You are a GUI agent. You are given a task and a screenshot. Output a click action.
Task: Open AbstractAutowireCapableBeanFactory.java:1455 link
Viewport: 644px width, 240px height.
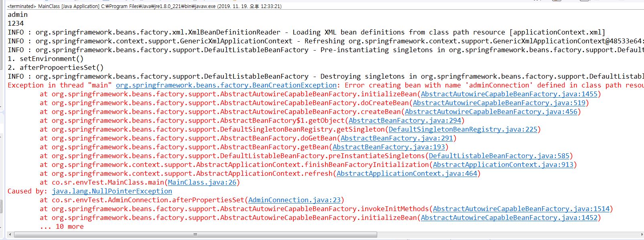coord(509,94)
